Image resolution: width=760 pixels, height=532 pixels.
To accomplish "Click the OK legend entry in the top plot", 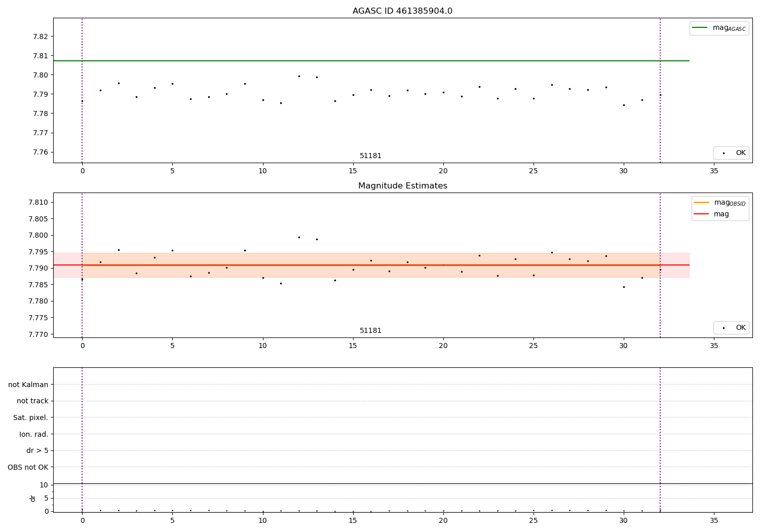I will click(731, 153).
